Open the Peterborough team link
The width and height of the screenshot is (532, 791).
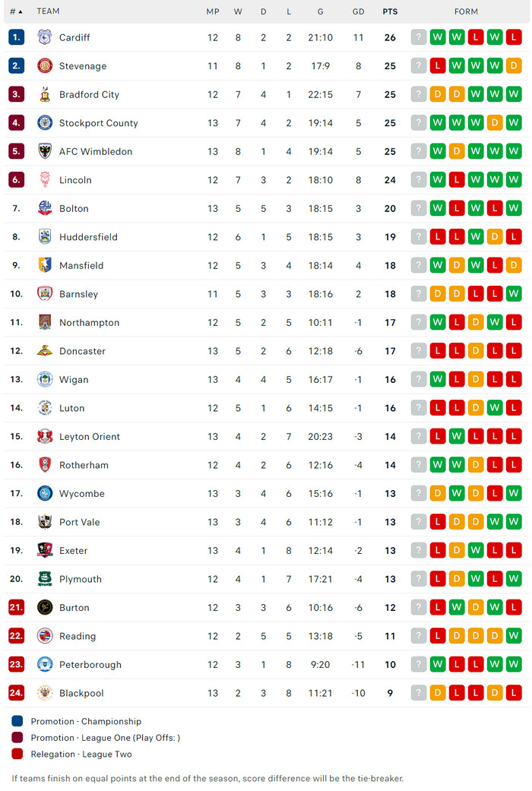coord(90,665)
